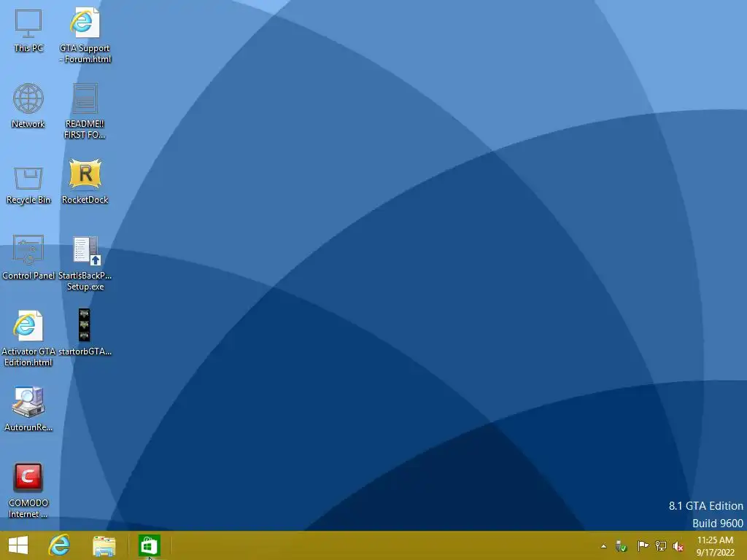Open Action Center flag icon
The image size is (747, 560).
point(643,545)
